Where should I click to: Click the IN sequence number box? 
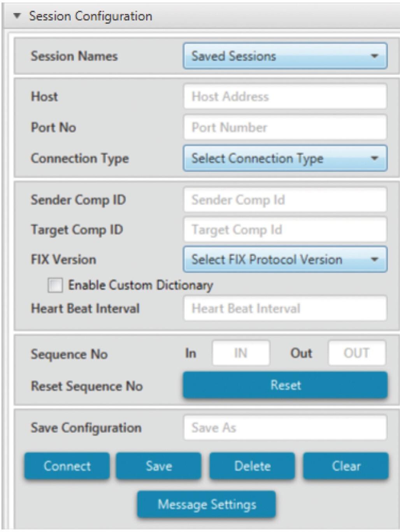point(241,353)
